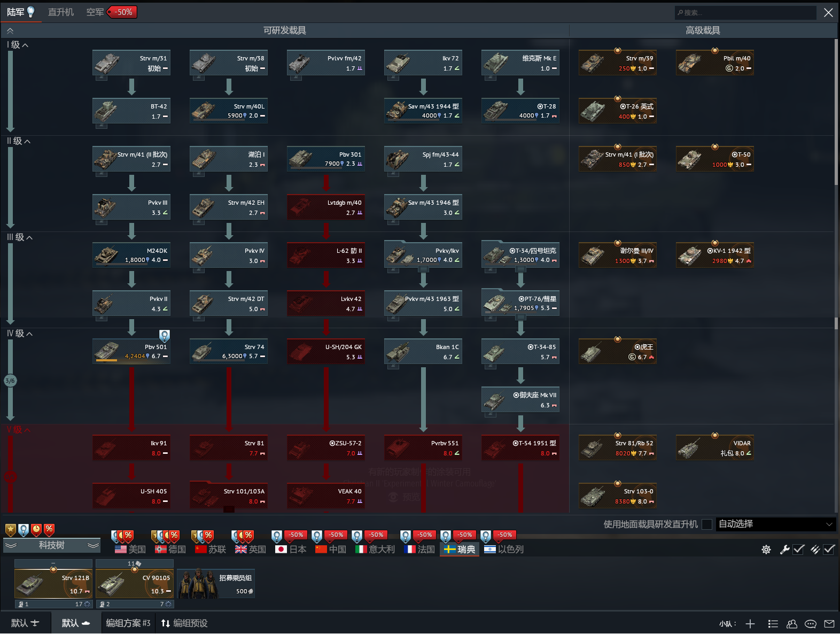The image size is (840, 634).
Task: Collapse the V 级 rank section
Action: click(x=19, y=430)
